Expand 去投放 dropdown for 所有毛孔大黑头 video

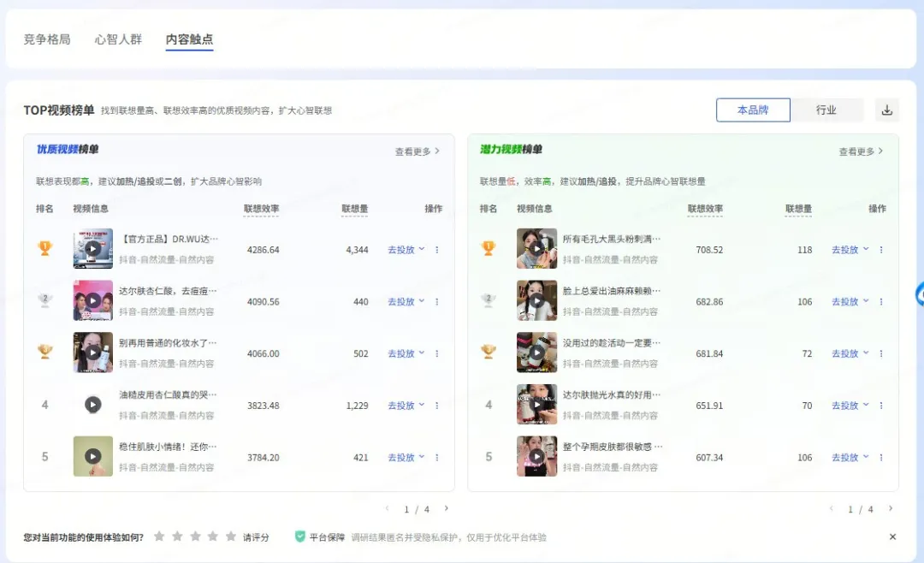point(850,250)
